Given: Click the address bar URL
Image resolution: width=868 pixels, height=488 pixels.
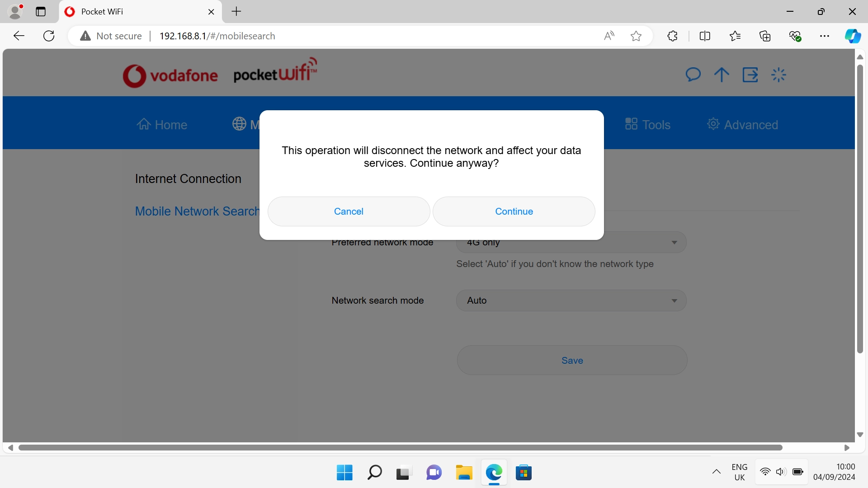Looking at the screenshot, I should pos(217,36).
